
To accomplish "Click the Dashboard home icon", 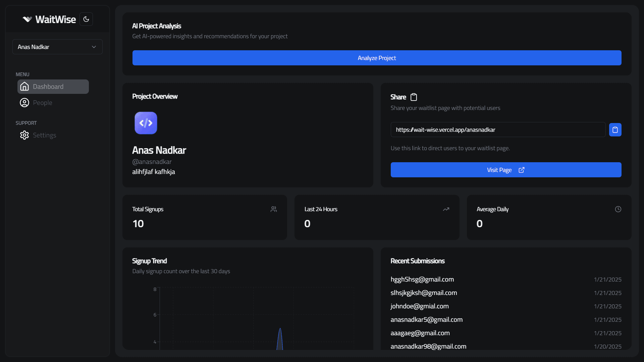I will pos(24,86).
